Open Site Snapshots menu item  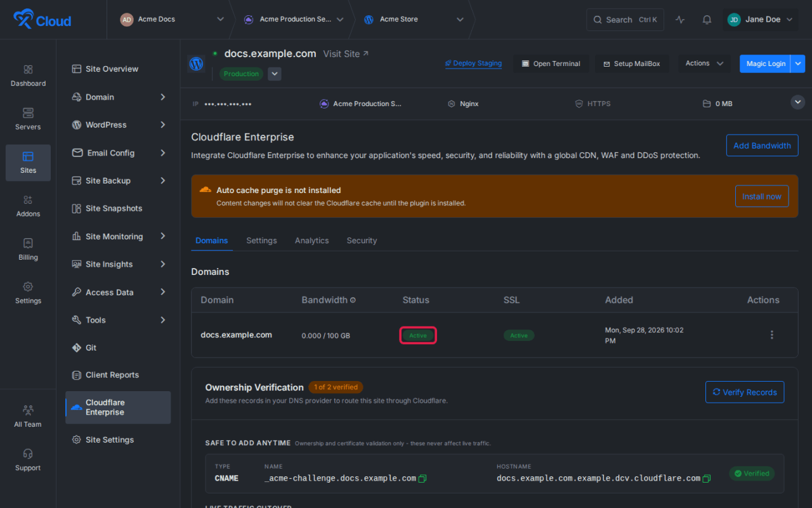coord(118,208)
